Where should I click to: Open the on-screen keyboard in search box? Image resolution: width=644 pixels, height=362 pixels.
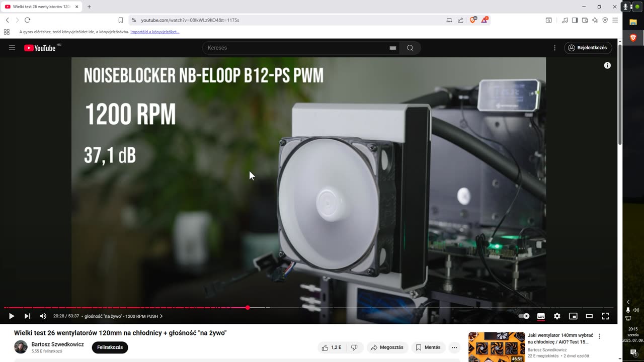pos(393,48)
